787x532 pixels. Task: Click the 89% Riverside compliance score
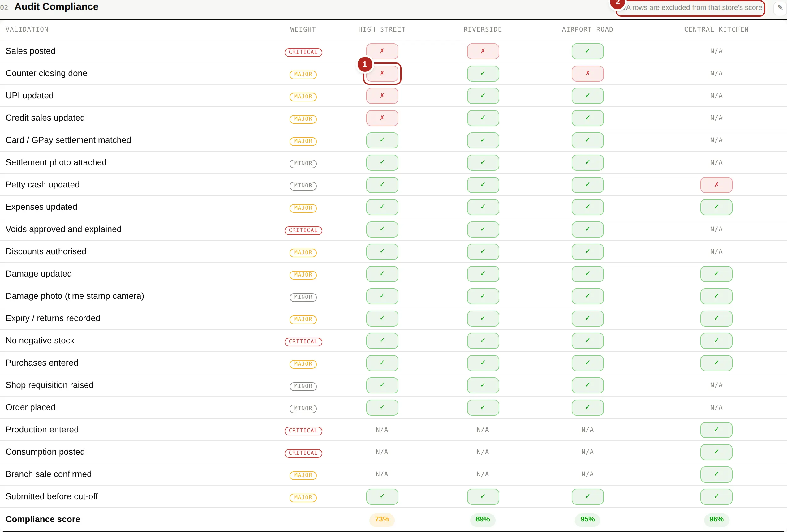(483, 519)
